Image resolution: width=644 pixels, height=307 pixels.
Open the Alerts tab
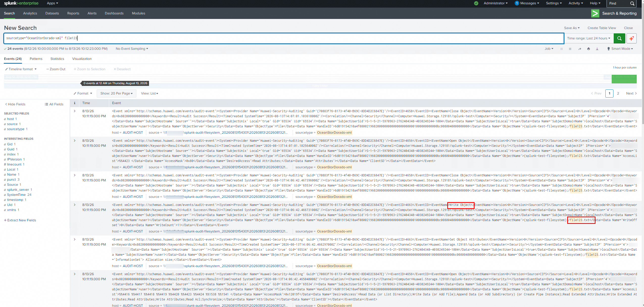point(92,13)
